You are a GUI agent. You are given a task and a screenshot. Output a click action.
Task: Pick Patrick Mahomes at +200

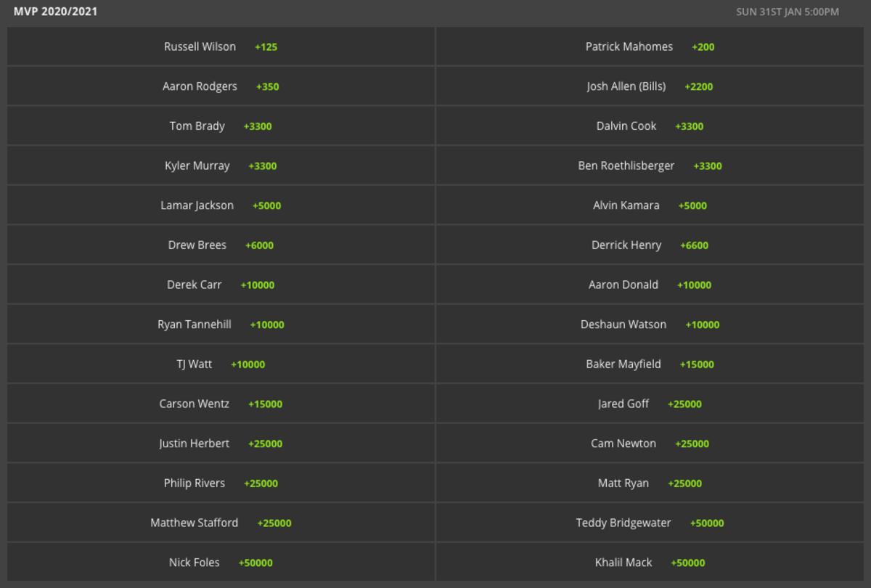coord(650,47)
